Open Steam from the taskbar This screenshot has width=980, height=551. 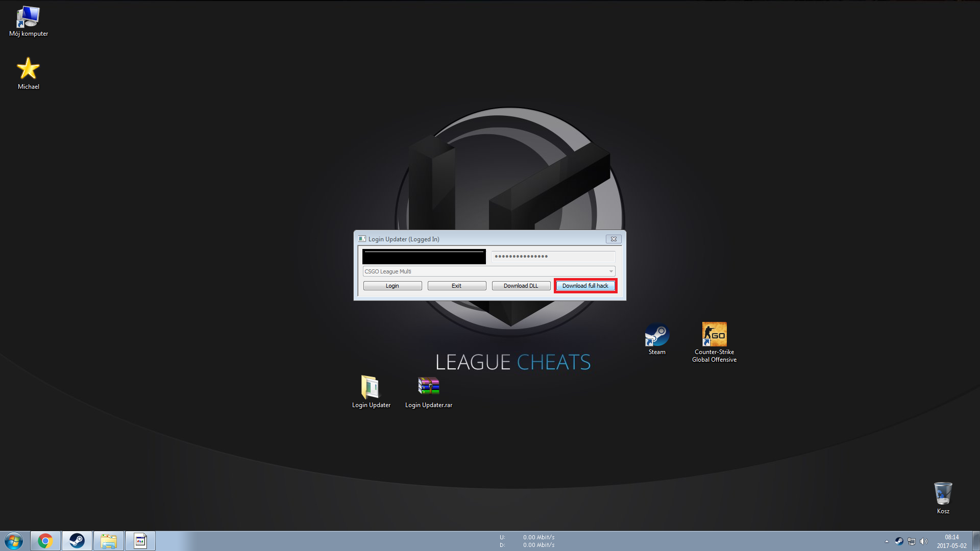click(x=77, y=541)
